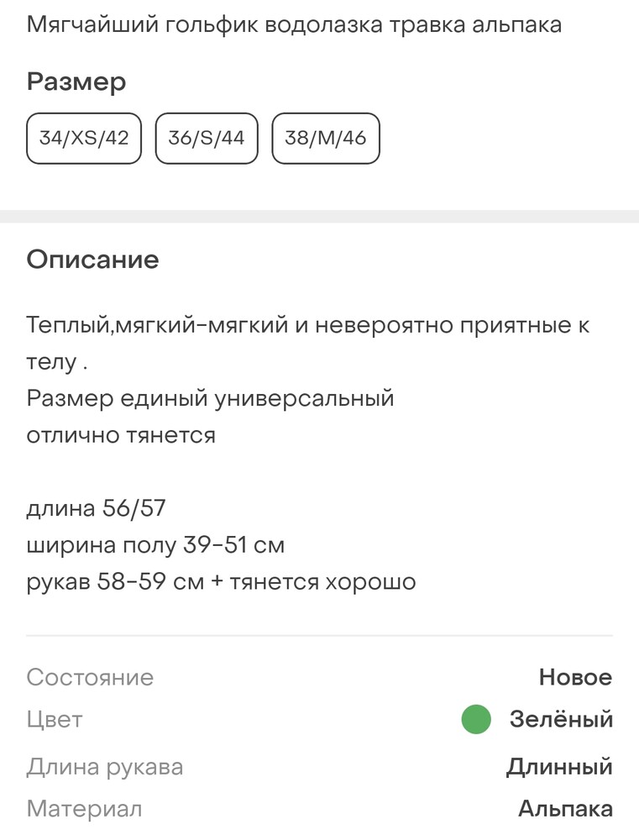Tap the Материал attribute label
The width and height of the screenshot is (639, 840).
coord(84,809)
